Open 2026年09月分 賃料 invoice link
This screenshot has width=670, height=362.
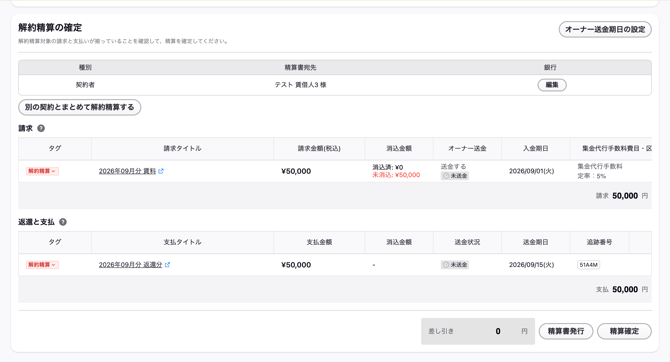pyautogui.click(x=127, y=171)
